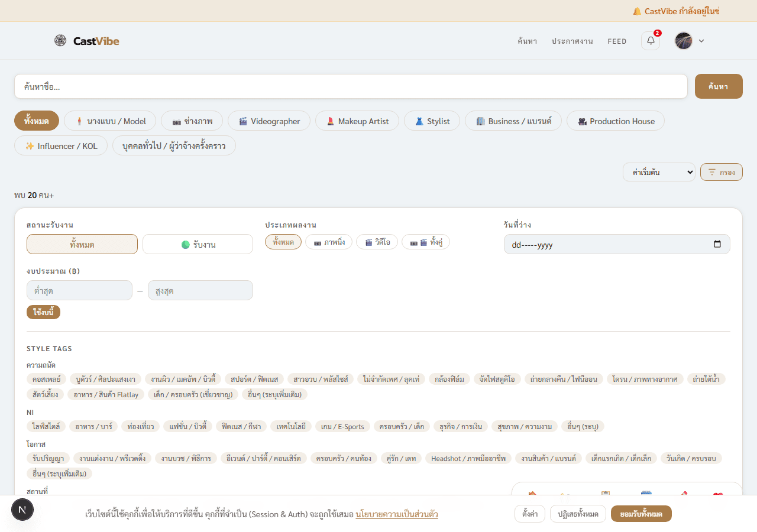Select ทั้งหมด under ประเภทผลงาน
757x532 pixels.
[283, 242]
